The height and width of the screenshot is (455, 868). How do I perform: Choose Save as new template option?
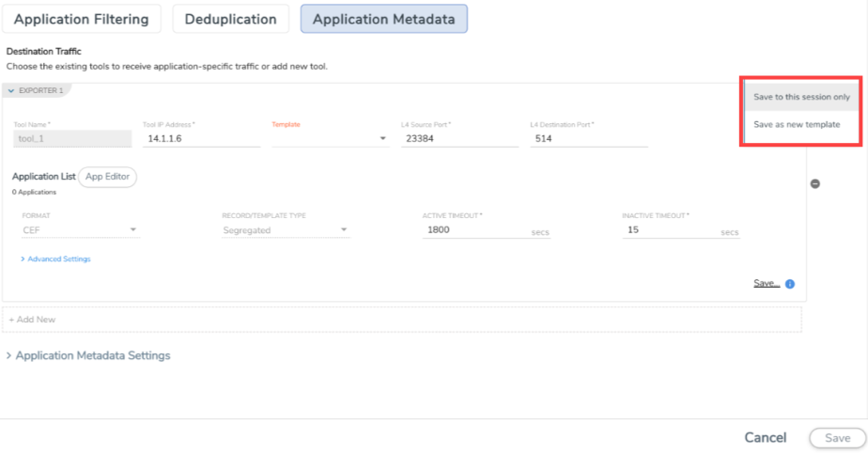coord(797,124)
